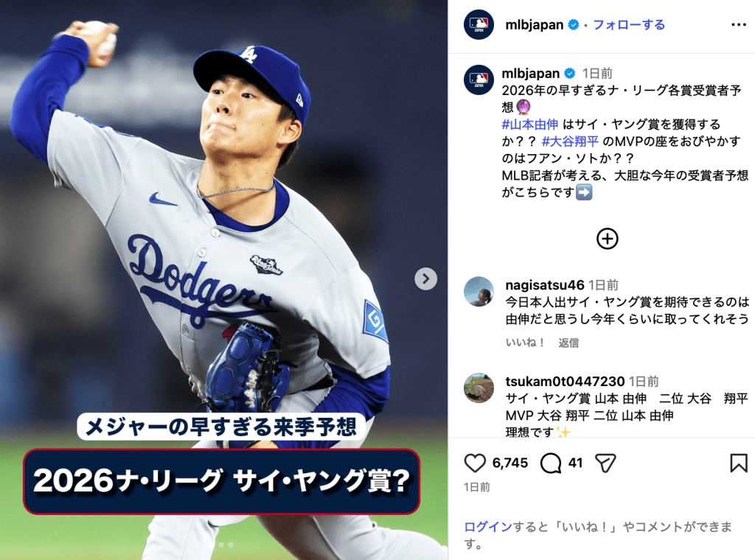Like the post with the heart icon
This screenshot has height=560, width=755.
475,463
